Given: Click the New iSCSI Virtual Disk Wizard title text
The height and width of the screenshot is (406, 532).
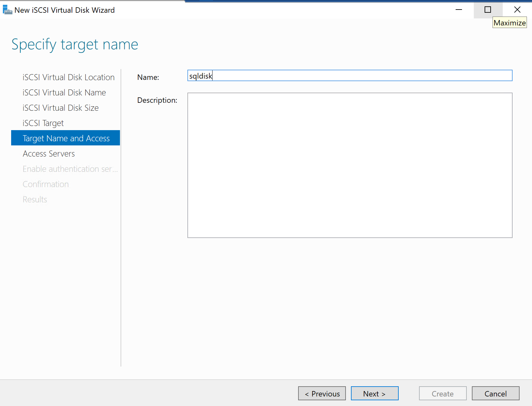Looking at the screenshot, I should 65,10.
